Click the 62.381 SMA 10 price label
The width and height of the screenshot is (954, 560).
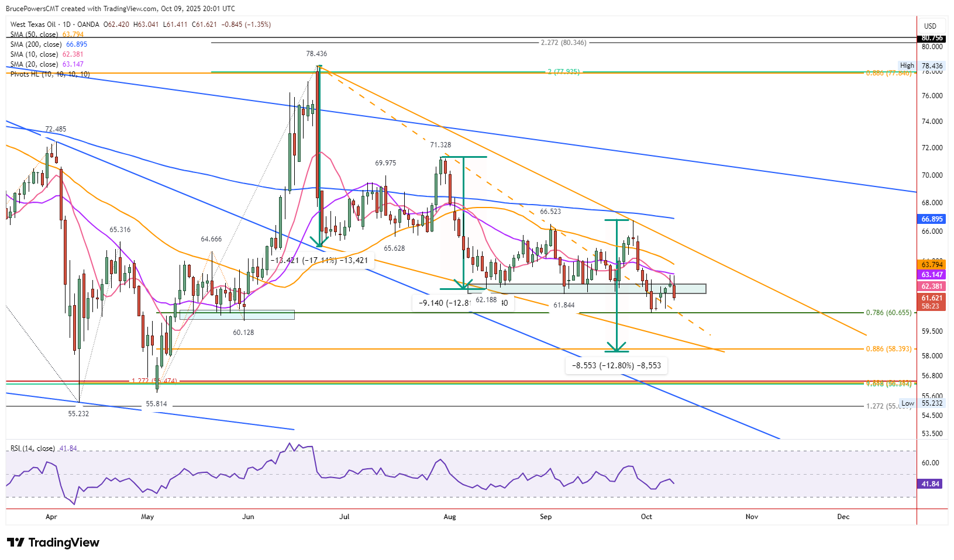coord(932,286)
